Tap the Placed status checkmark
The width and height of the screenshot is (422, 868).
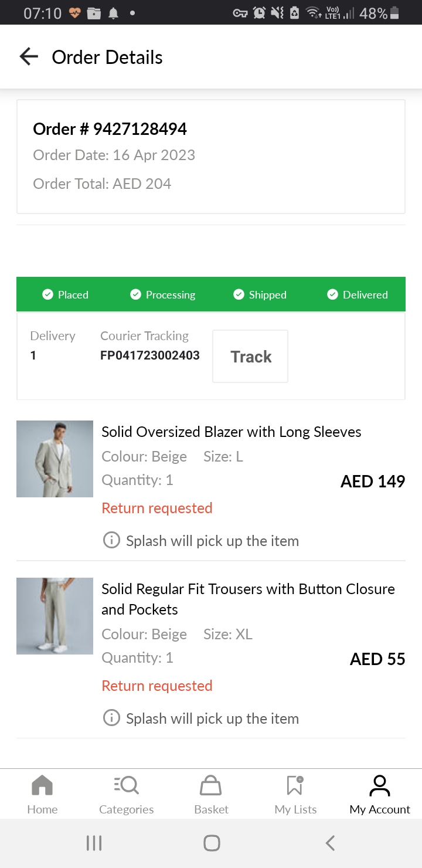click(48, 294)
